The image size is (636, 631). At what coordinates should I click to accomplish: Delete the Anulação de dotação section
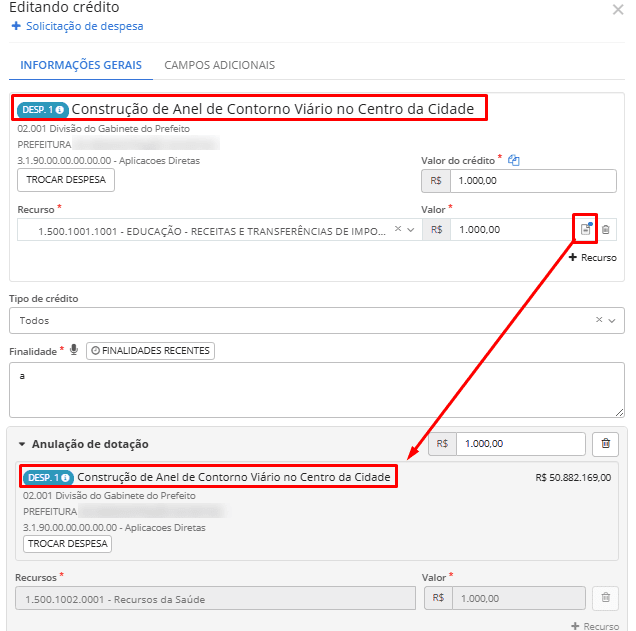[x=604, y=444]
